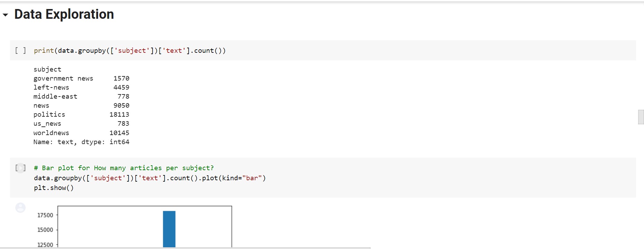Click the empty run brackets of the first cell
This screenshot has height=249, width=644.
pos(21,50)
